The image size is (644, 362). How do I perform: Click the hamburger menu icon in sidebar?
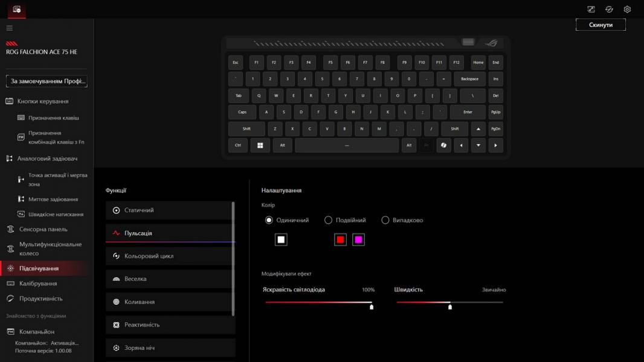click(x=9, y=28)
